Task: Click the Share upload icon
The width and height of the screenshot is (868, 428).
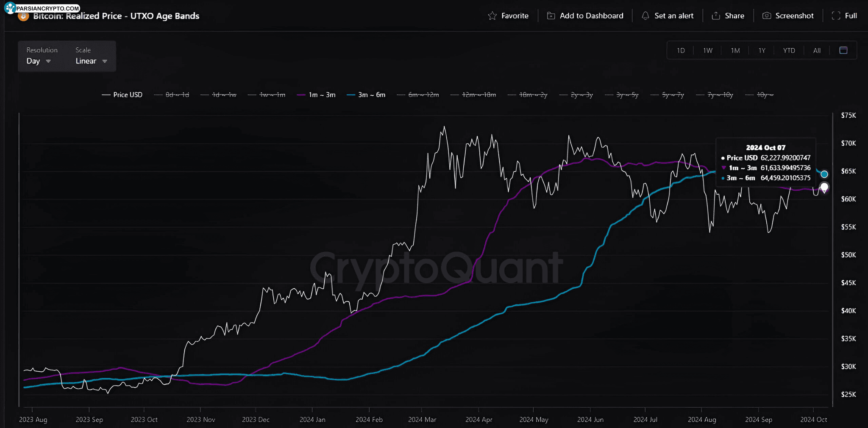Action: (x=716, y=16)
